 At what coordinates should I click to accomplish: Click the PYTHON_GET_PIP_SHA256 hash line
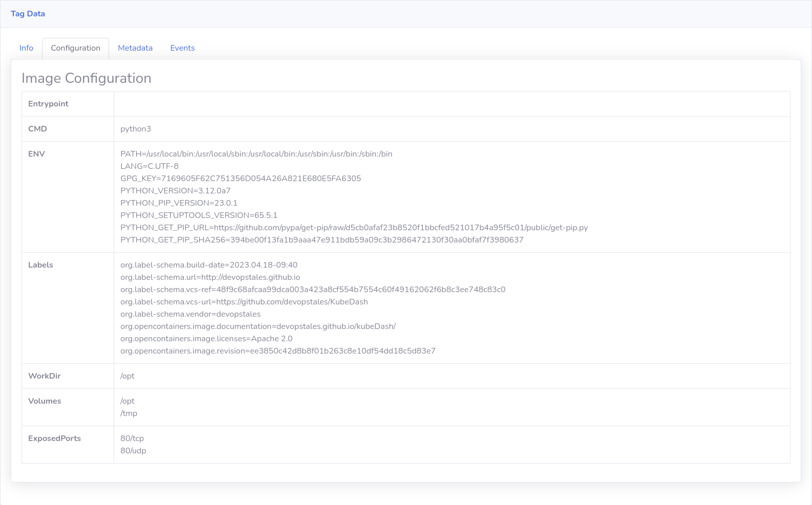point(322,240)
